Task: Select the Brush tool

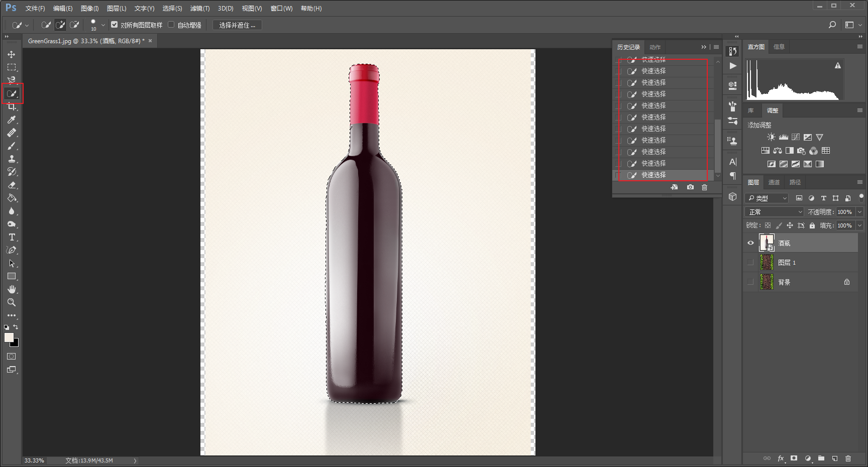Action: 12,146
